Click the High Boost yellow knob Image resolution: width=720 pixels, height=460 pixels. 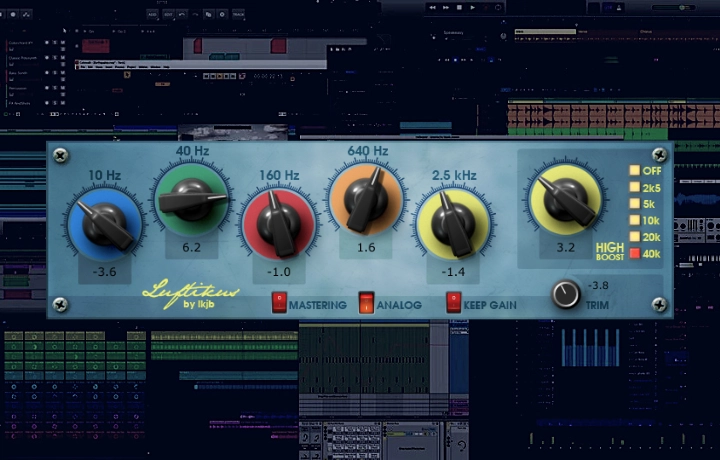(566, 200)
